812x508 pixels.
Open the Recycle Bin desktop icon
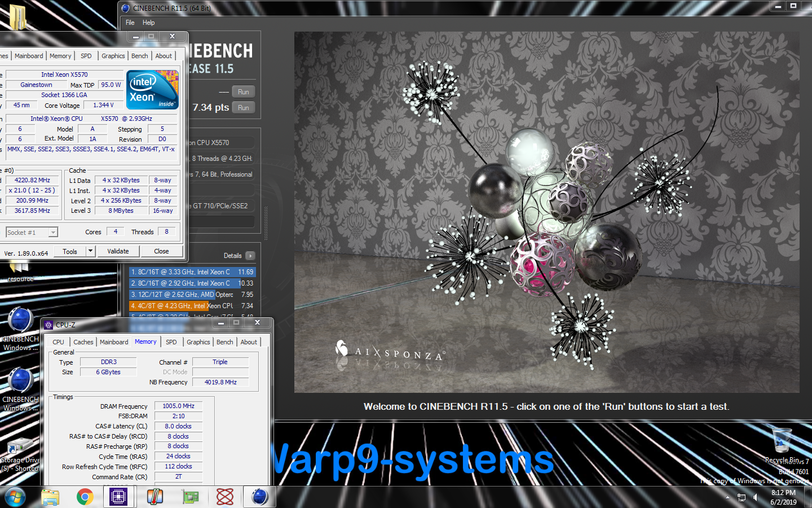[782, 446]
